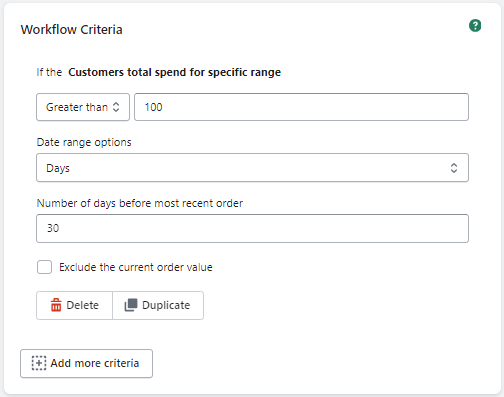Duplicate this workflow criteria
Viewport: 504px width, 397px height.
point(158,305)
